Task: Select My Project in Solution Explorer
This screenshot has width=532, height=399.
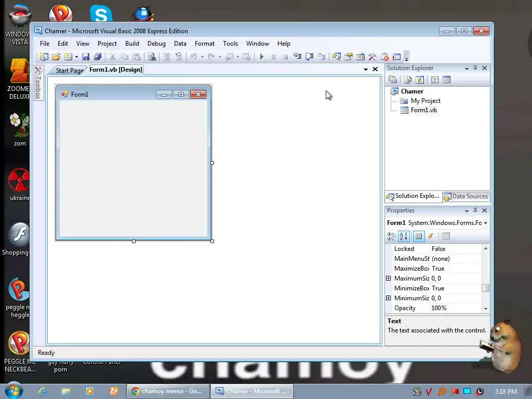Action: tap(425, 101)
